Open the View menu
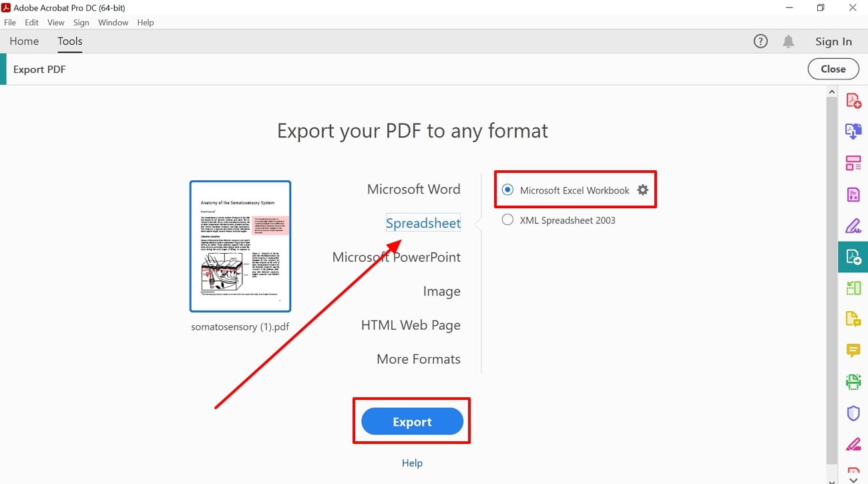The width and height of the screenshot is (868, 484). [56, 23]
